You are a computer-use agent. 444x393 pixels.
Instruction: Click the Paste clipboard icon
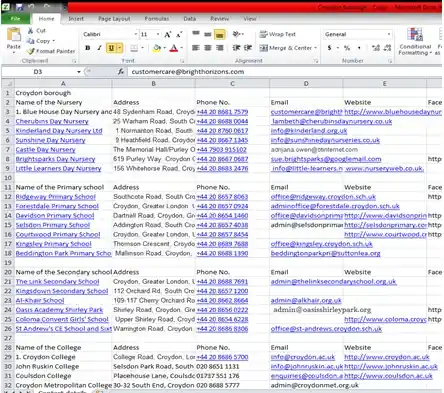point(14,35)
